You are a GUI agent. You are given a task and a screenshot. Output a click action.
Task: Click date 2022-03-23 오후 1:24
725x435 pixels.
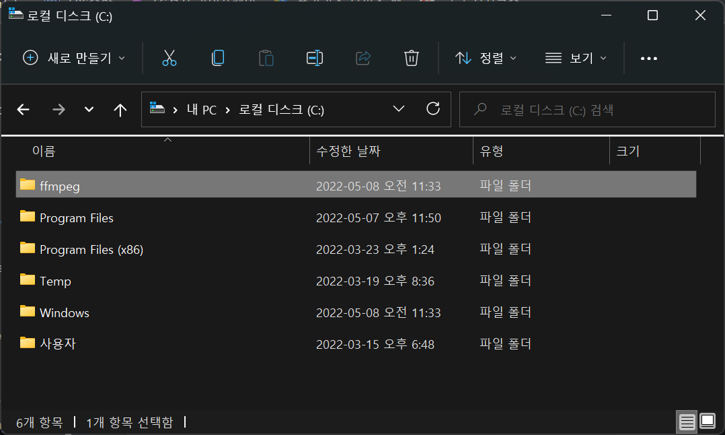[x=375, y=250]
